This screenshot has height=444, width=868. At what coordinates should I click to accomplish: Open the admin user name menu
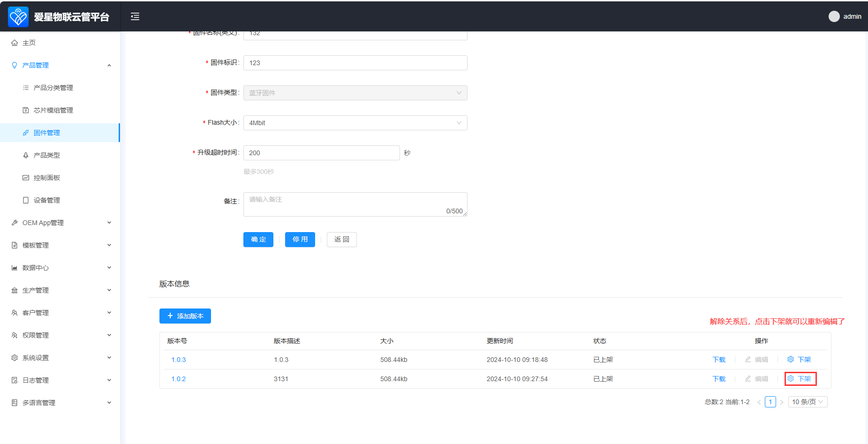pyautogui.click(x=852, y=16)
